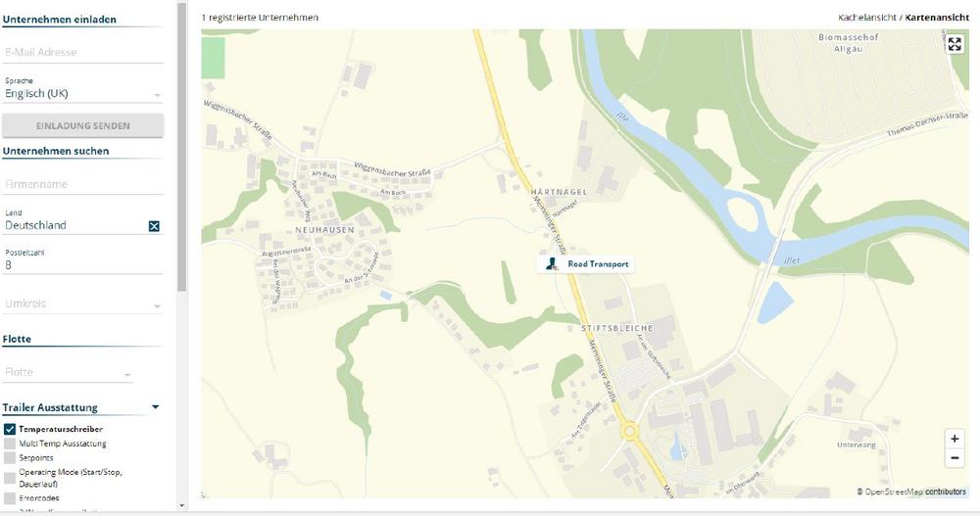Open the Sprache language dropdown
Image resolution: width=980 pixels, height=516 pixels.
pos(82,94)
